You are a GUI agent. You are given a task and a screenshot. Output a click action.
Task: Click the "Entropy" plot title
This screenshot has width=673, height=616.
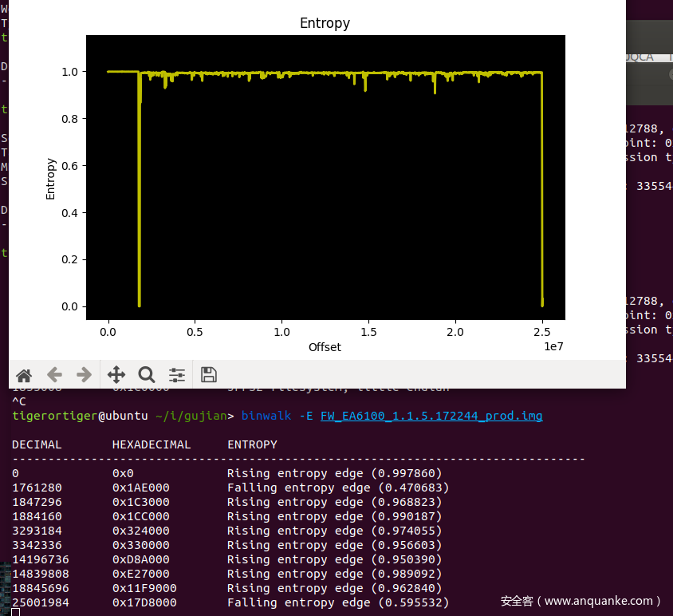click(325, 23)
